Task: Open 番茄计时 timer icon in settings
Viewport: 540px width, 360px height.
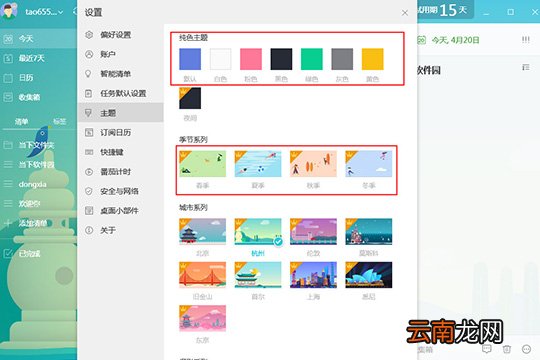Action: (x=89, y=172)
